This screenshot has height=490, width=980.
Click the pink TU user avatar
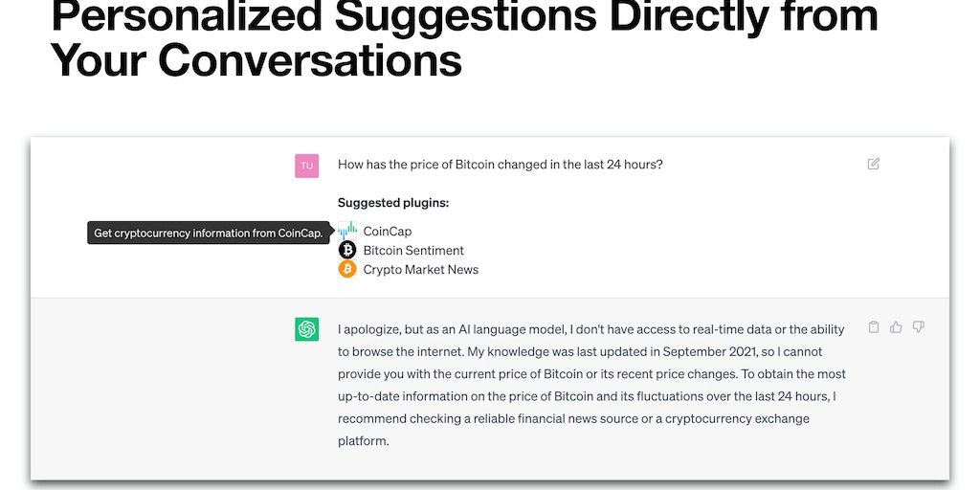click(306, 165)
